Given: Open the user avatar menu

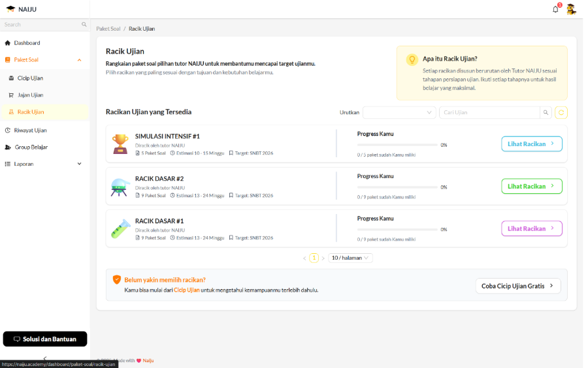Looking at the screenshot, I should pos(571,9).
